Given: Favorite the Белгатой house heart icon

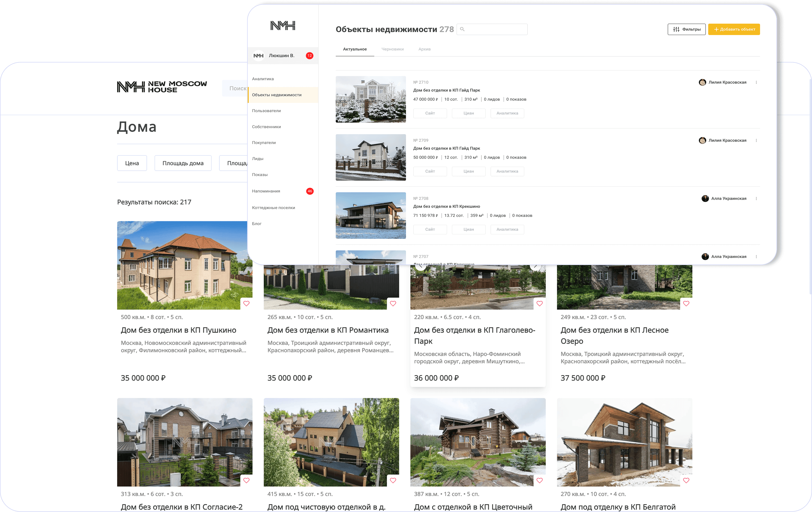Looking at the screenshot, I should [x=686, y=480].
